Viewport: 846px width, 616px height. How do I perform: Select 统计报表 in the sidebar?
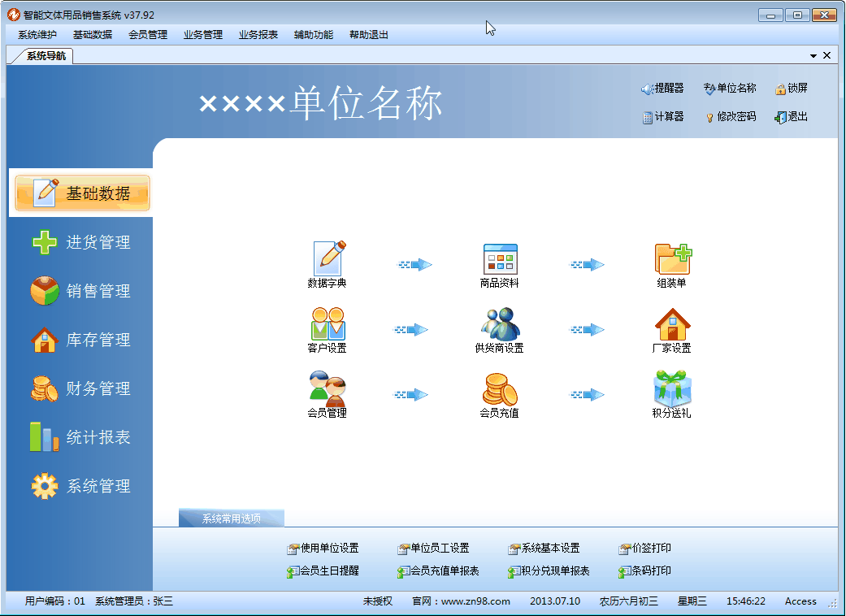coord(81,437)
